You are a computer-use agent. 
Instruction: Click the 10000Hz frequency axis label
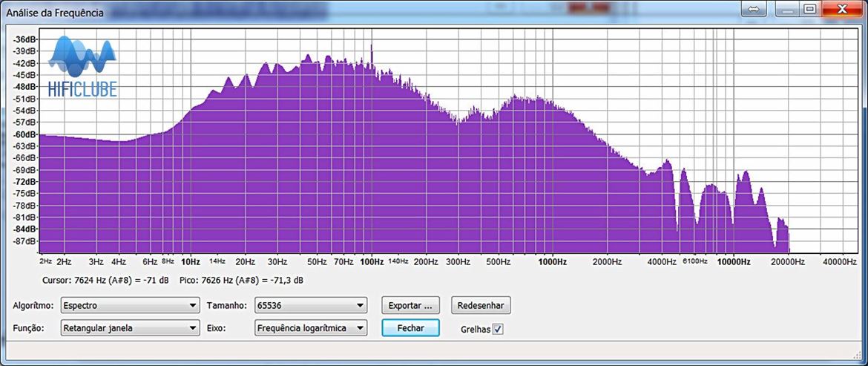[733, 261]
